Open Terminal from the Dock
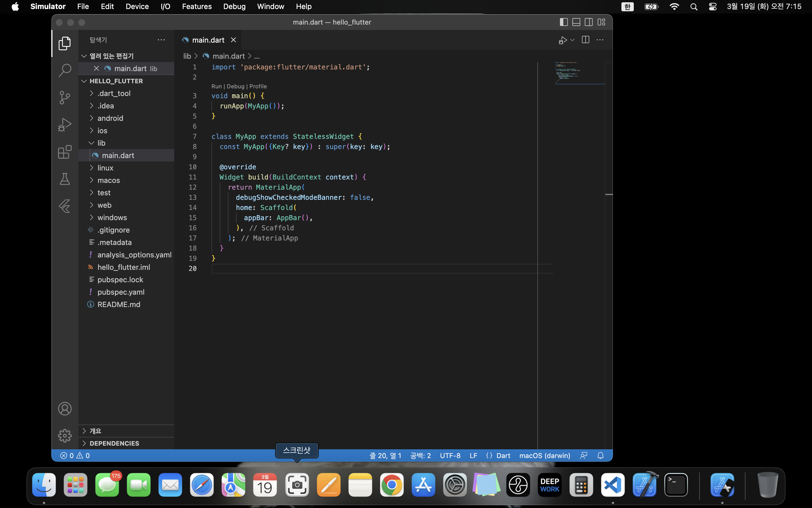 676,485
